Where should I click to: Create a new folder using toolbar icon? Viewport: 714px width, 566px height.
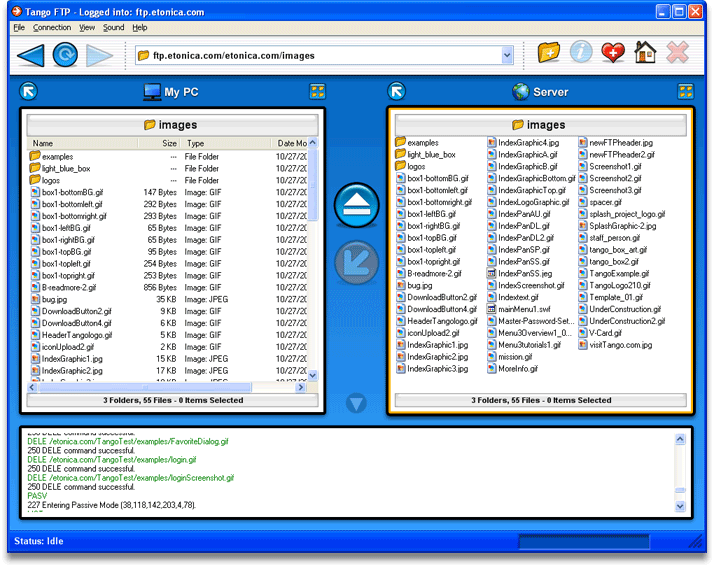549,52
